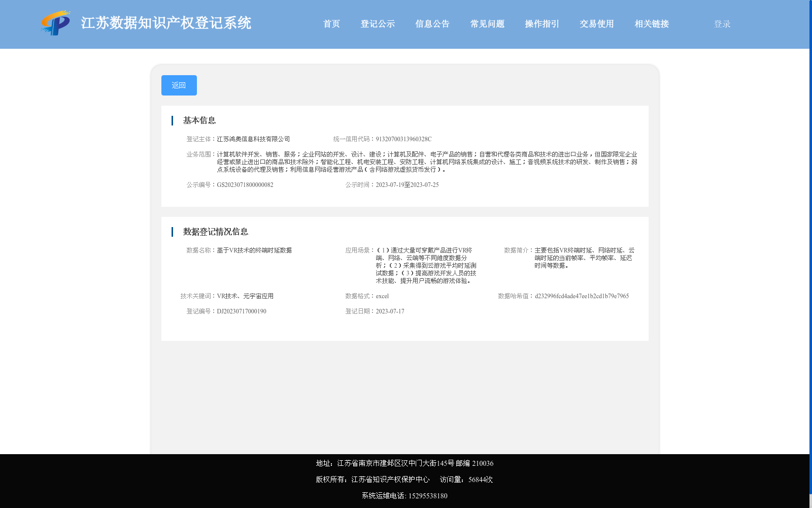812x508 pixels.
Task: Select data name 基于VR技术的终端时延数据
Action: pyautogui.click(x=254, y=250)
